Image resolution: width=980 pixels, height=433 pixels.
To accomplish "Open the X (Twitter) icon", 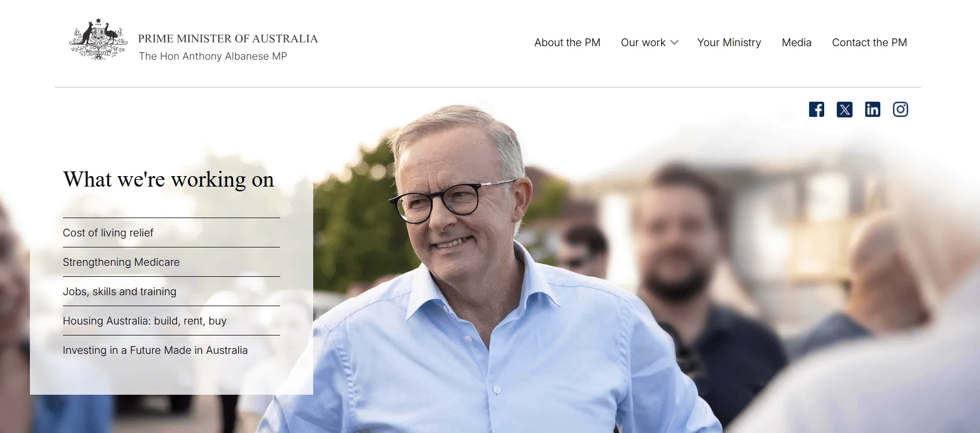I will pos(845,110).
